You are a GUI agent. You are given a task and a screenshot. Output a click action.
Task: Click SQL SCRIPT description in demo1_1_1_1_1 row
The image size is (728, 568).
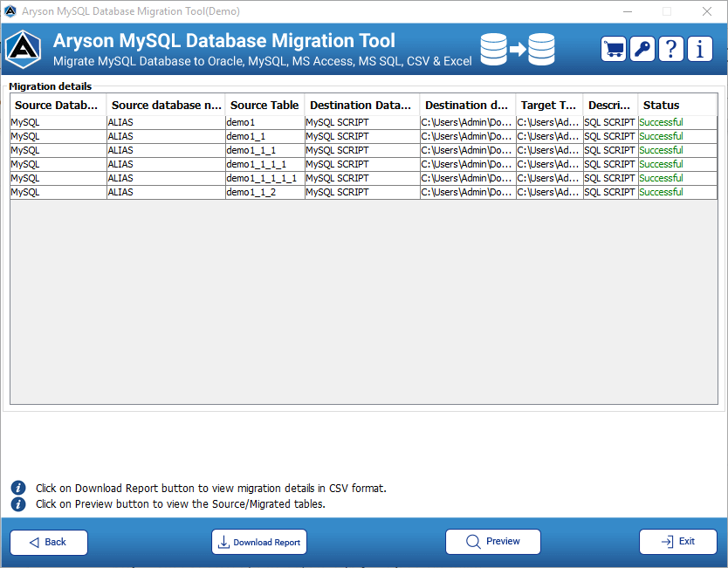610,178
